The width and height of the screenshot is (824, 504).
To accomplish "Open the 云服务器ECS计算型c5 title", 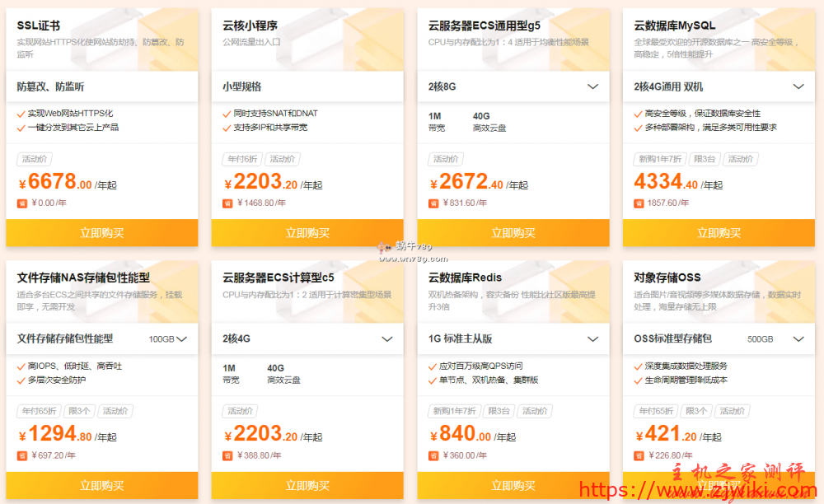I will pyautogui.click(x=278, y=278).
